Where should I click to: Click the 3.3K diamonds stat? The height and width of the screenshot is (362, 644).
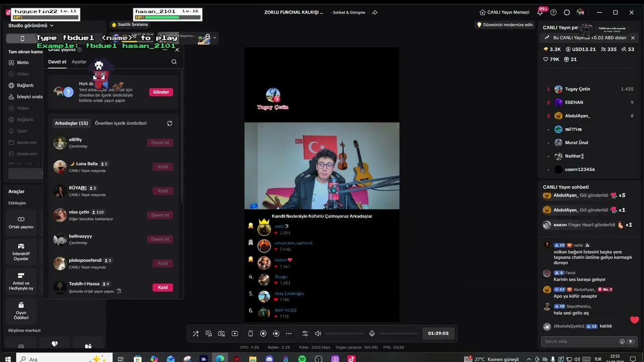click(x=552, y=49)
